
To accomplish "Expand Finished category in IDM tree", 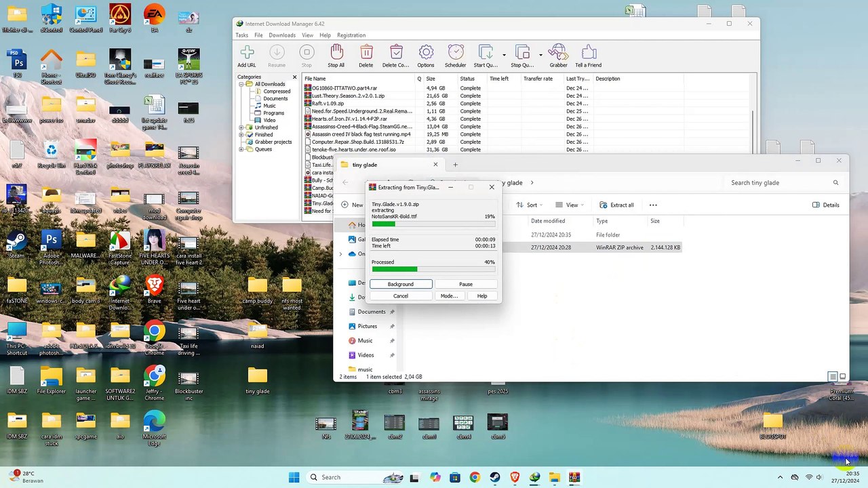I will [241, 135].
